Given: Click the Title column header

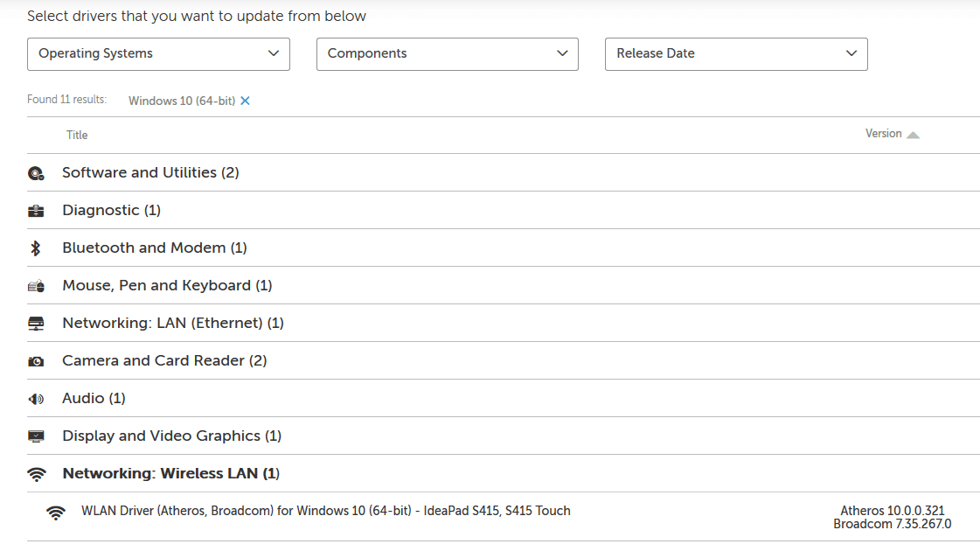Looking at the screenshot, I should coord(77,135).
